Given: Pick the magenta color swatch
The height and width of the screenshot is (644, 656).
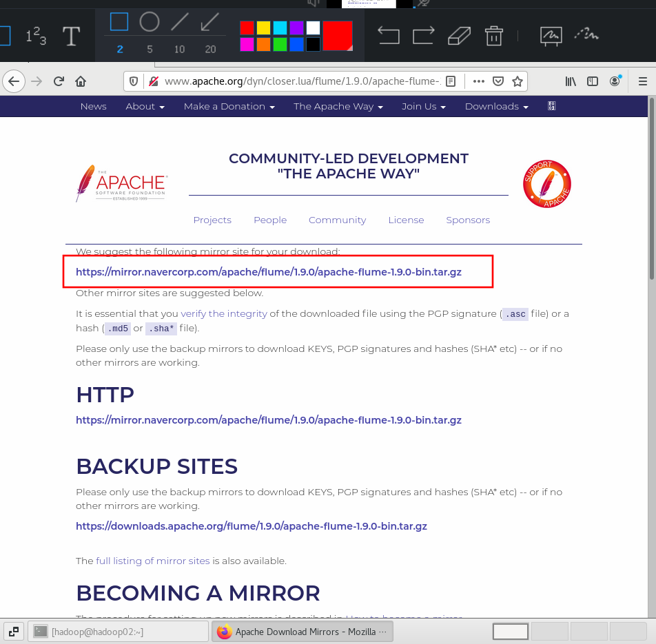Looking at the screenshot, I should point(247,44).
